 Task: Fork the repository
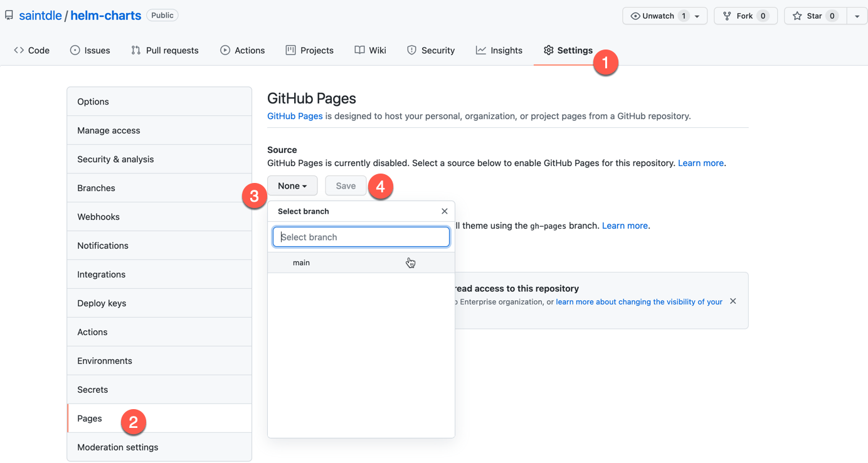(x=746, y=16)
